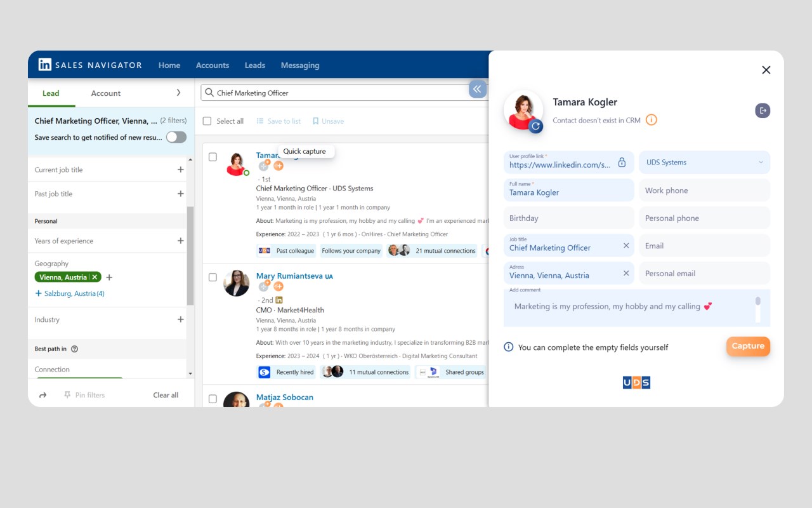This screenshot has height=508, width=812.
Task: Click the filter panel scrollbar thumb
Action: point(190,255)
